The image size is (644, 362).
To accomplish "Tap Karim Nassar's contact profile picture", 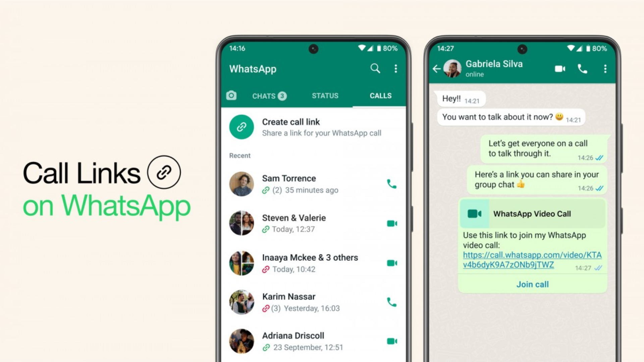I will 241,302.
